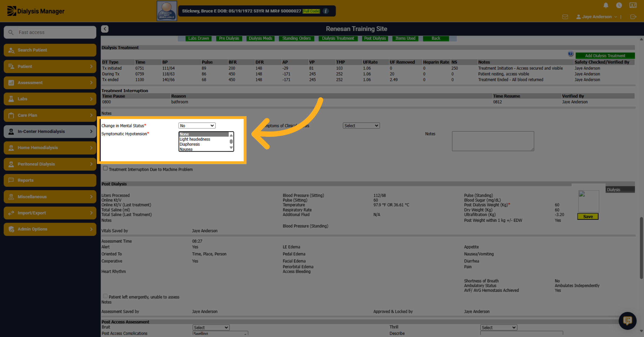Click the logout icon in header

coord(633,17)
